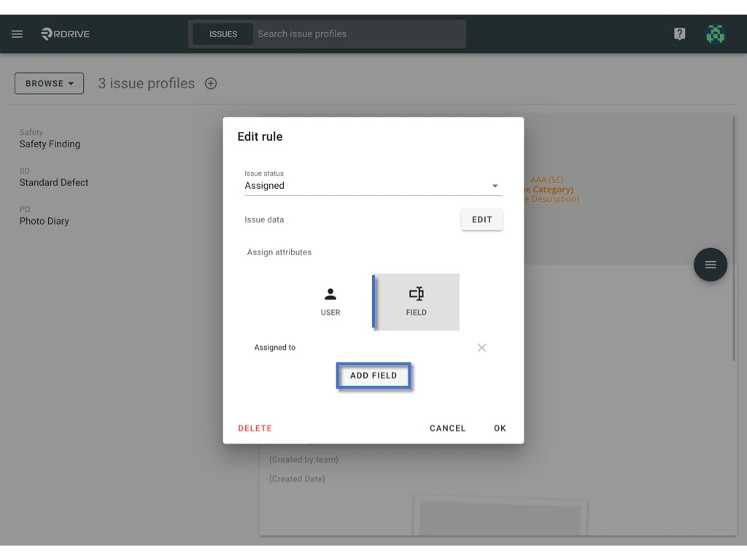Remove the Assigned to field with X icon
This screenshot has height=560, width=747.
tap(481, 348)
